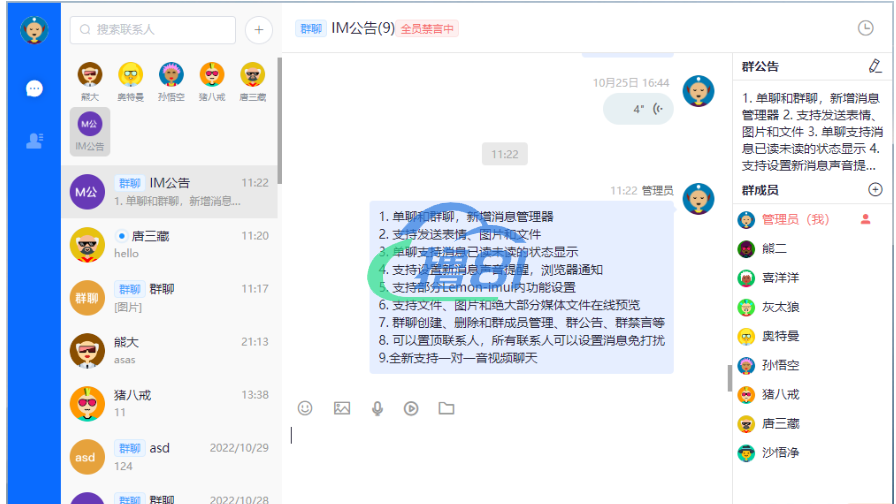Open the contacts sidebar icon
Image resolution: width=896 pixels, height=504 pixels.
(35, 140)
